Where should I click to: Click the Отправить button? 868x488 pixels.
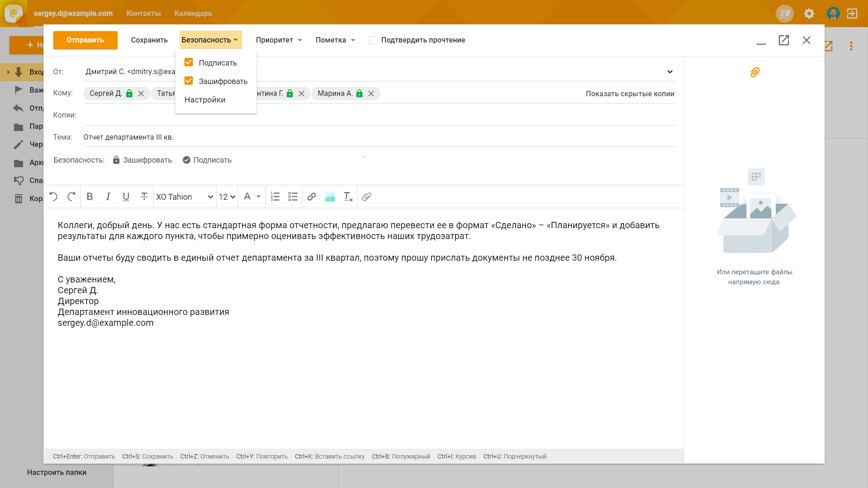tap(85, 40)
